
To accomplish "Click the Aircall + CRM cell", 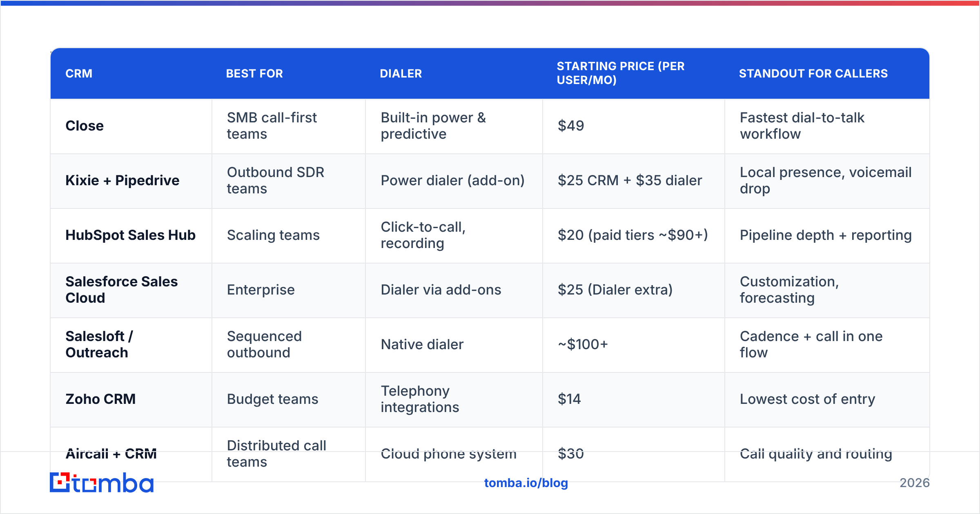I will [x=131, y=454].
